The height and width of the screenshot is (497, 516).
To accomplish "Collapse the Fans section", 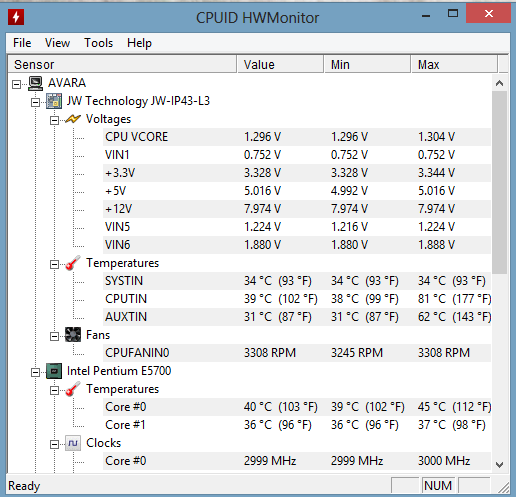I will pos(54,336).
